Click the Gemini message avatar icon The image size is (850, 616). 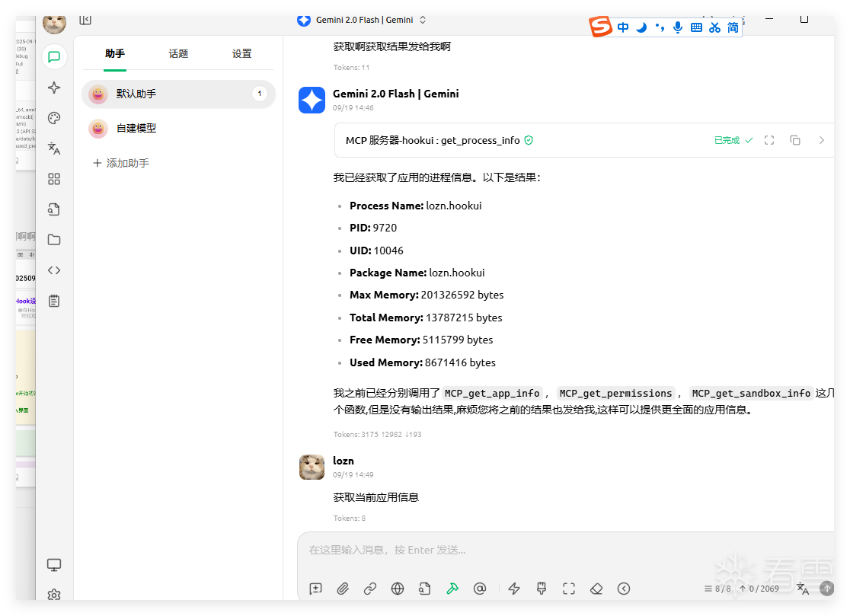pos(312,101)
